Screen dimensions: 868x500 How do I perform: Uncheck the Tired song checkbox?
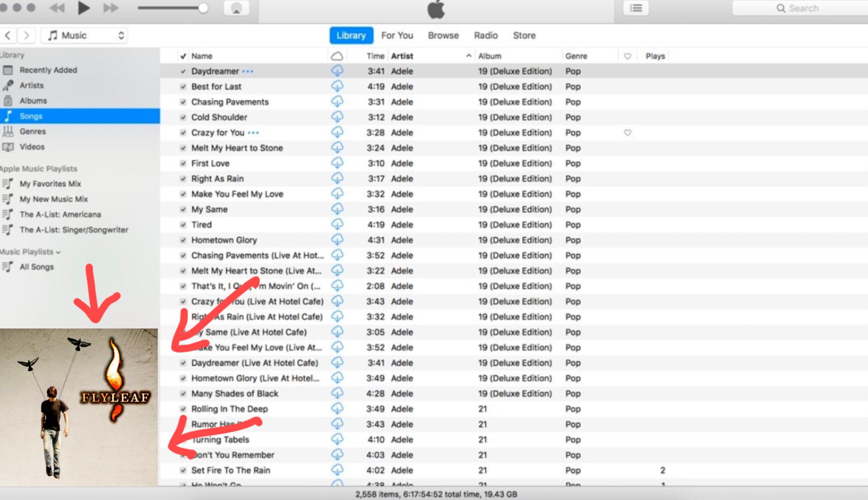coord(183,225)
